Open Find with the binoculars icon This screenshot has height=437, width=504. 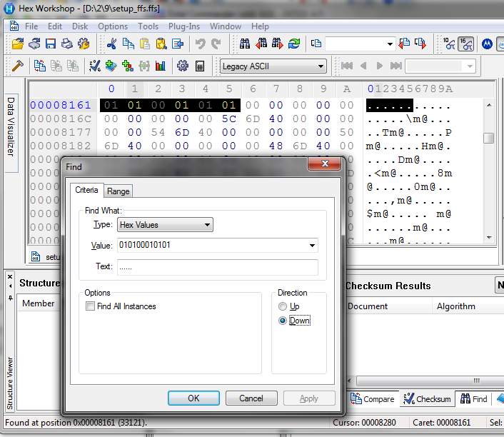click(245, 44)
